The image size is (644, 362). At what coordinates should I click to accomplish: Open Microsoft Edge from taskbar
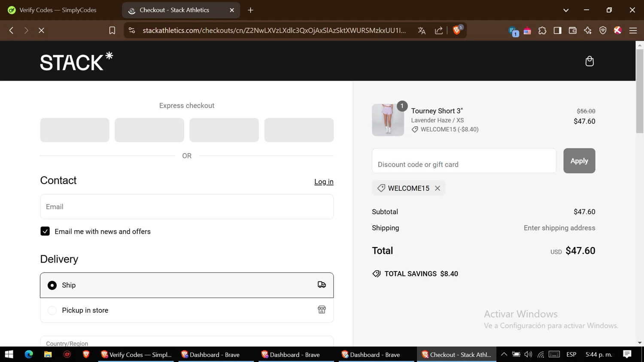tap(29, 354)
